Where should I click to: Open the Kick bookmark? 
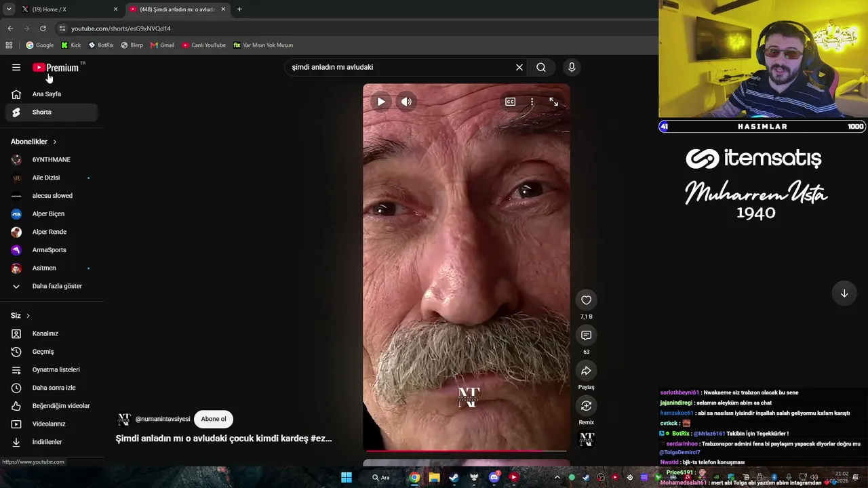(x=71, y=45)
